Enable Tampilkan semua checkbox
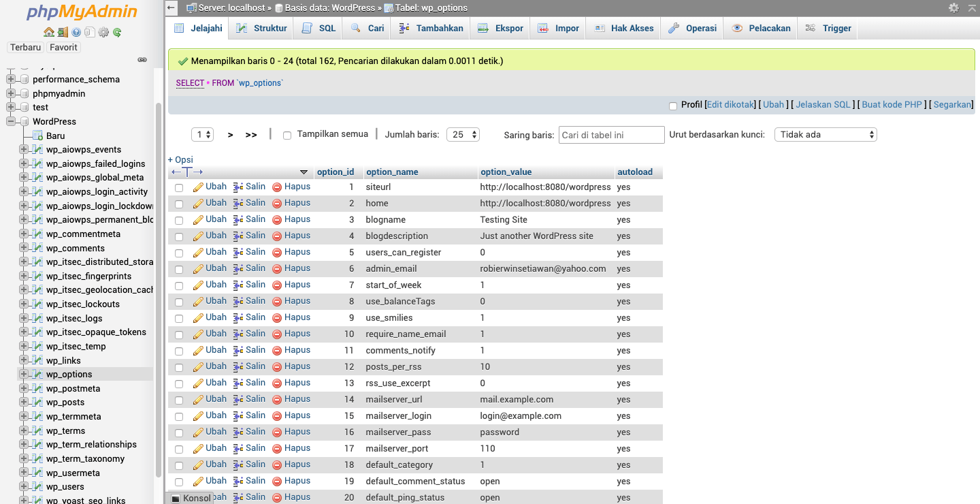This screenshot has height=504, width=980. [287, 136]
